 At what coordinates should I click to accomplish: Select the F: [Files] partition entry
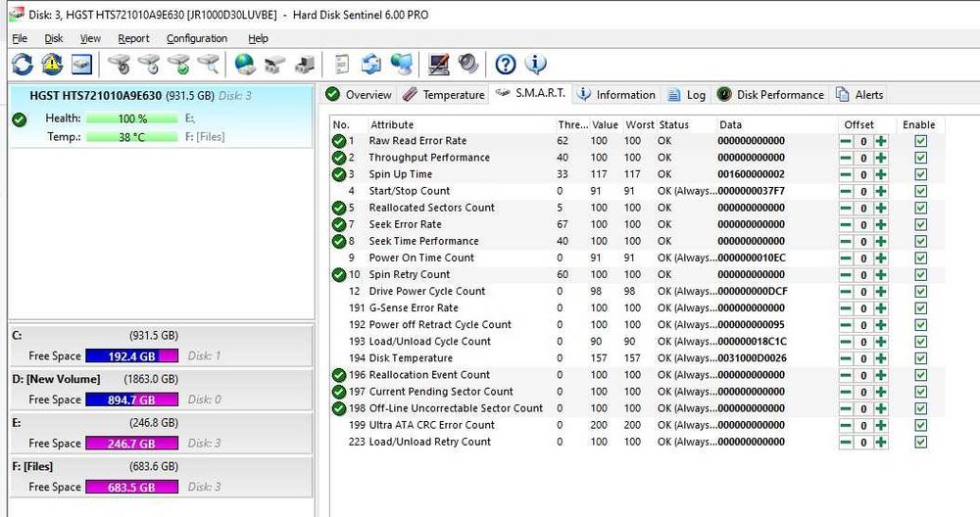[x=160, y=477]
